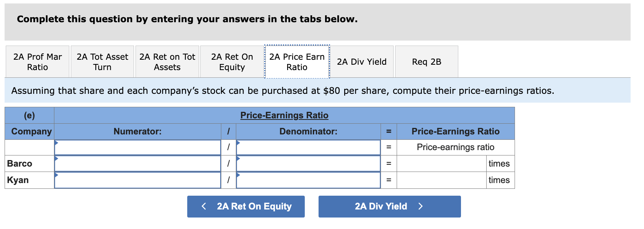Select the Denominator input field for Kyan
Image resolution: width=644 pixels, height=229 pixels.
click(x=308, y=180)
